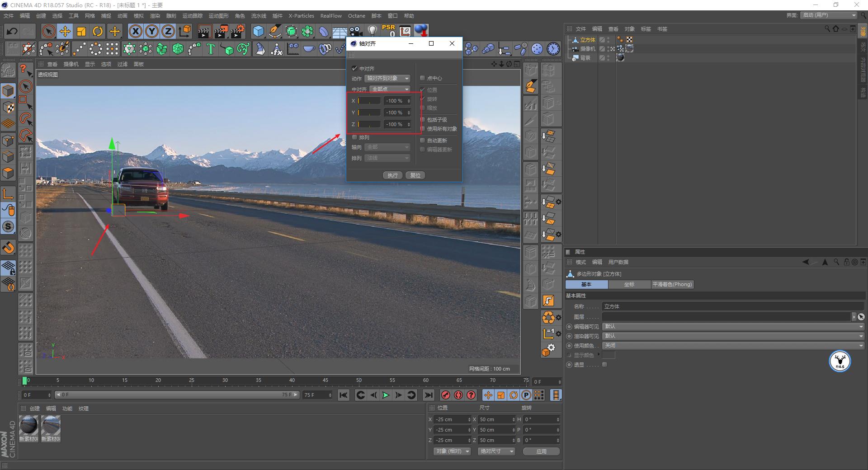Add a light object from toolbar
This screenshot has height=470, width=868.
(x=372, y=31)
